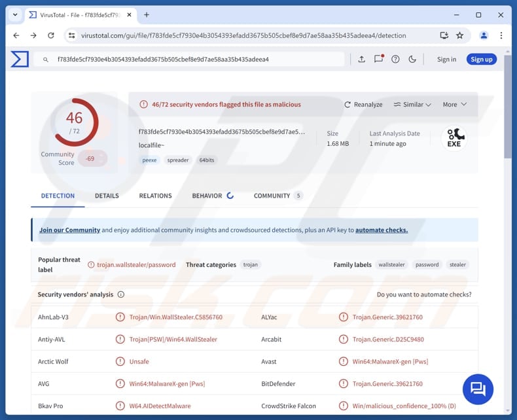Screen dimensions: 517x420
Task: Open the browser profile icon
Action: tap(484, 35)
